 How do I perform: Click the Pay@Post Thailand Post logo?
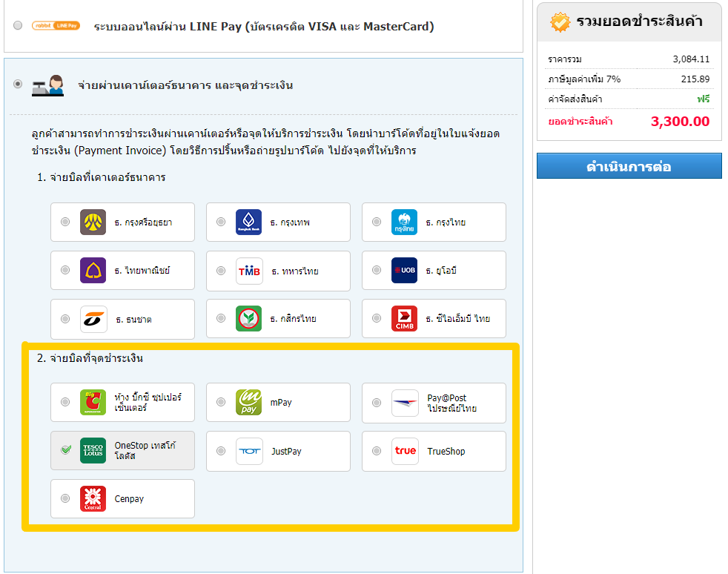(x=405, y=403)
